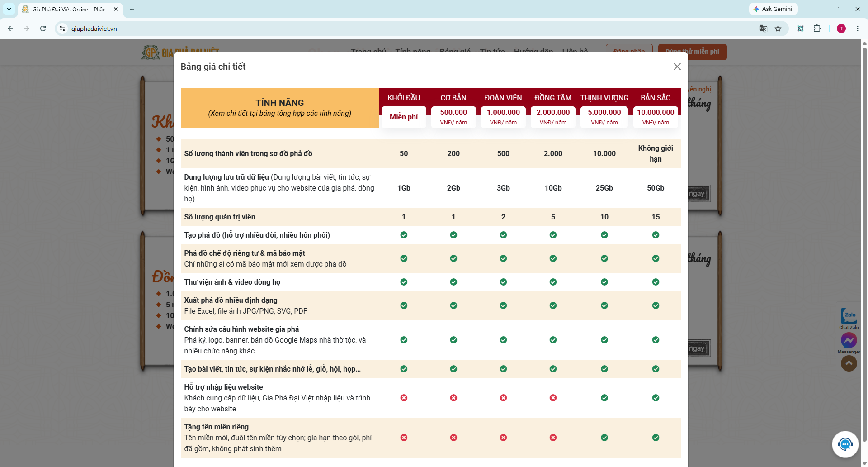The height and width of the screenshot is (467, 868).
Task: Open the Chrome three-dot menu
Action: click(x=858, y=29)
